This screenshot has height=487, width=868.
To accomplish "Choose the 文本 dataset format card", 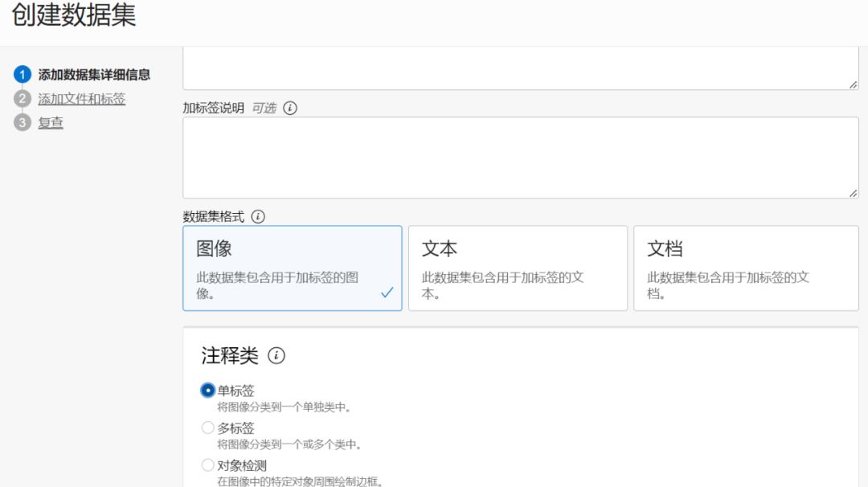I will pos(518,268).
